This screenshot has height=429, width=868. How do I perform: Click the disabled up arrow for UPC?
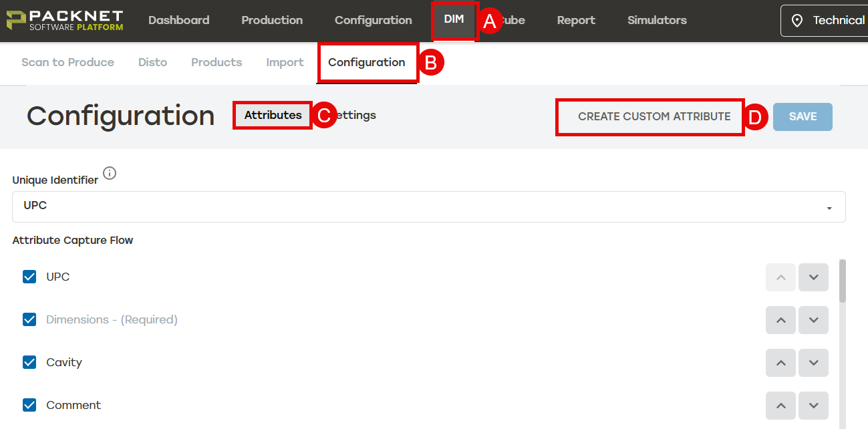(x=780, y=277)
